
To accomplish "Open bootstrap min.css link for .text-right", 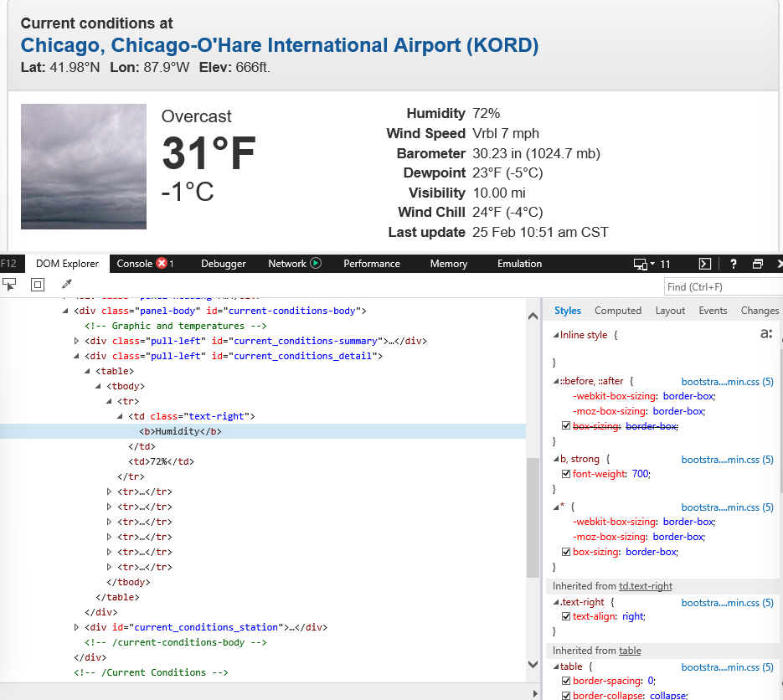I will point(727,603).
